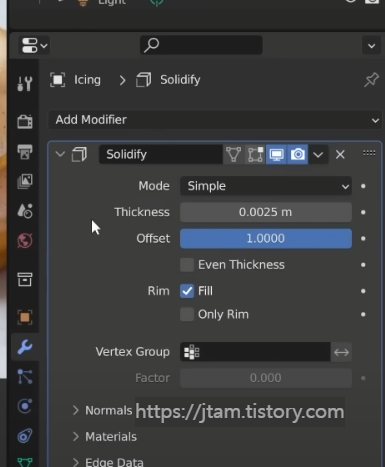The width and height of the screenshot is (385, 467).
Task: Click animate dot next to Offset
Action: coord(363,239)
